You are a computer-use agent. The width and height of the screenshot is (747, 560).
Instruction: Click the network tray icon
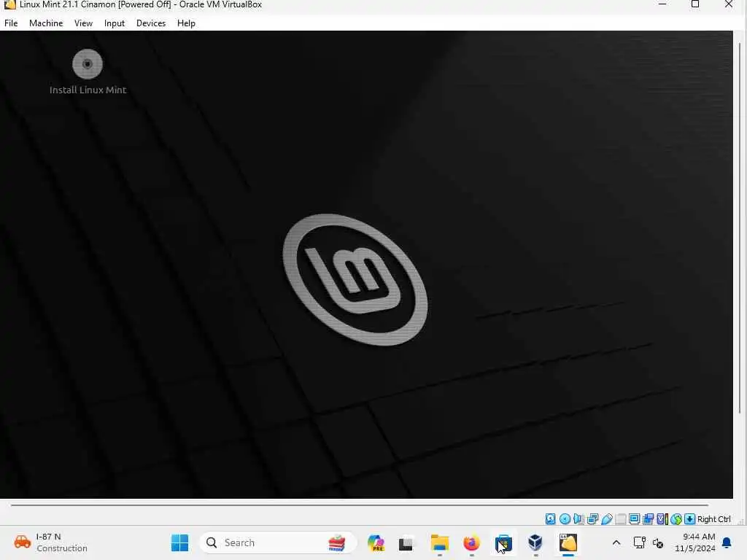639,542
